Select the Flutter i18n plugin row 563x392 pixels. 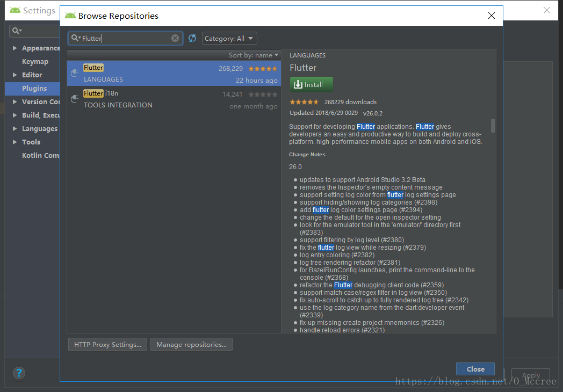(174, 99)
